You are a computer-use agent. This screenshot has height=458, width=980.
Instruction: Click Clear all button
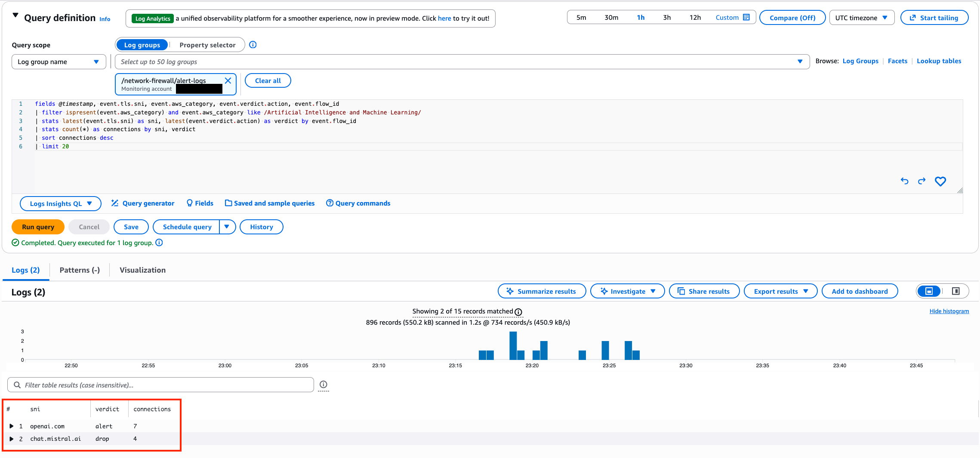[268, 80]
